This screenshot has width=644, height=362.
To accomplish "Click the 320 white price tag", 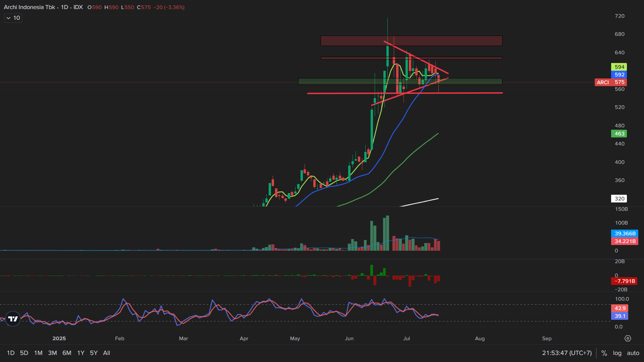I will 619,199.
